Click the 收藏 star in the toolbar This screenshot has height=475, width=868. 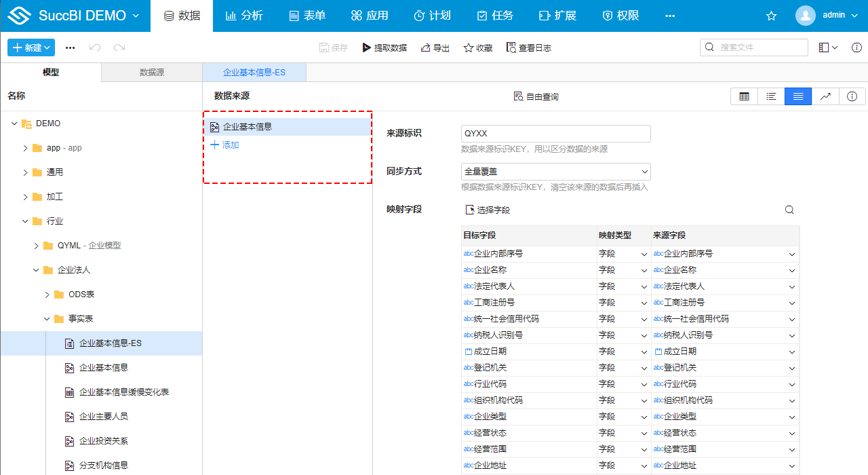[x=469, y=48]
